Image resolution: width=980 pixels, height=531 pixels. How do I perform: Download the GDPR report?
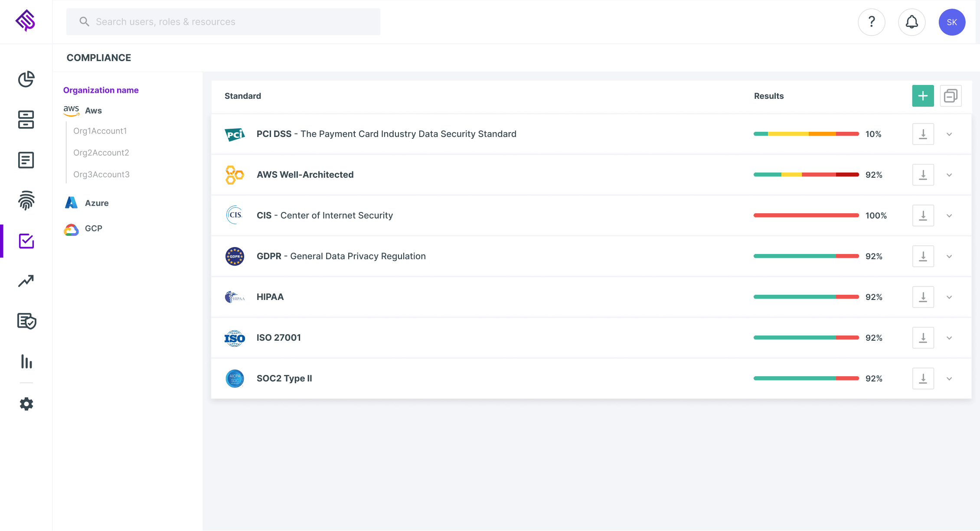pos(923,256)
